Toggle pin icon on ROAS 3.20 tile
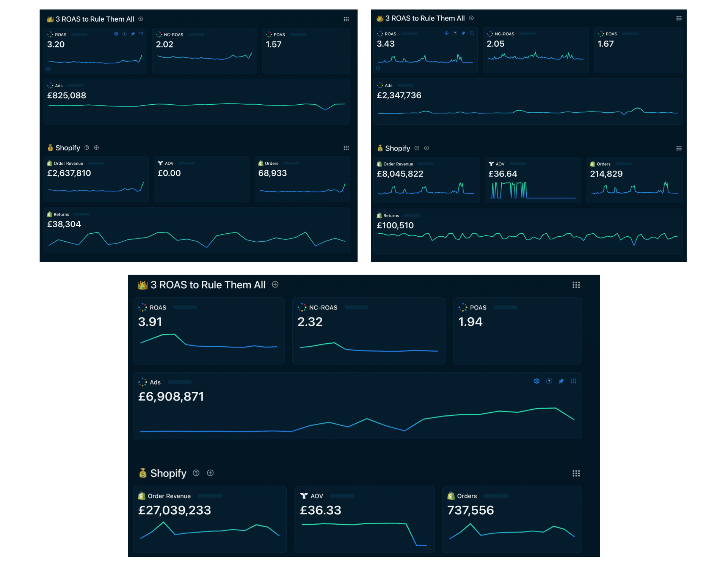The image size is (728, 569). 133,34
